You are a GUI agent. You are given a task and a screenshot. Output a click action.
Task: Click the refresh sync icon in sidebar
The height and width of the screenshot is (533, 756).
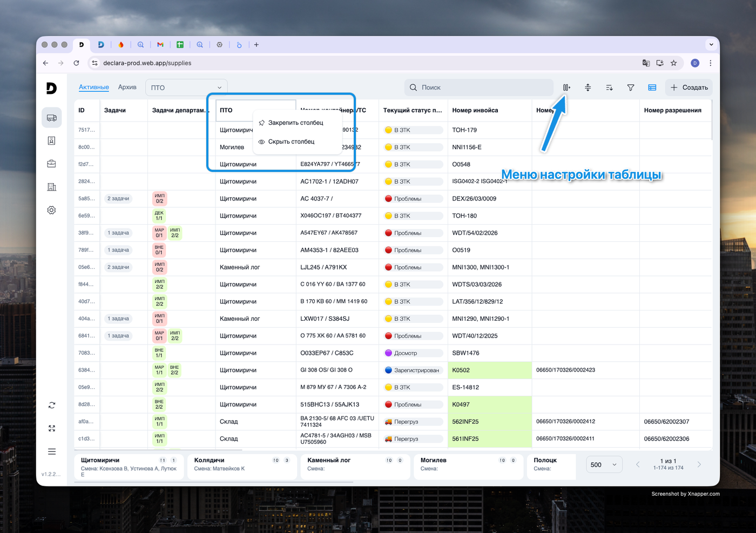tap(52, 405)
